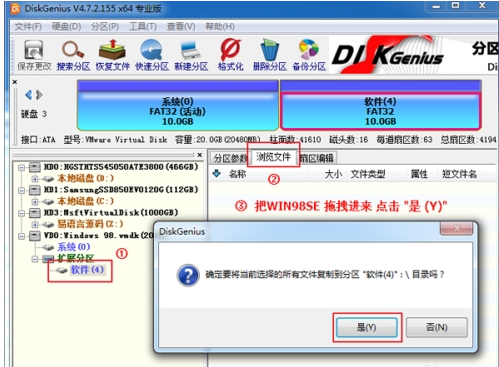This screenshot has height=367, width=499.
Task: Switch to the 浏览文件 tab
Action: [273, 157]
